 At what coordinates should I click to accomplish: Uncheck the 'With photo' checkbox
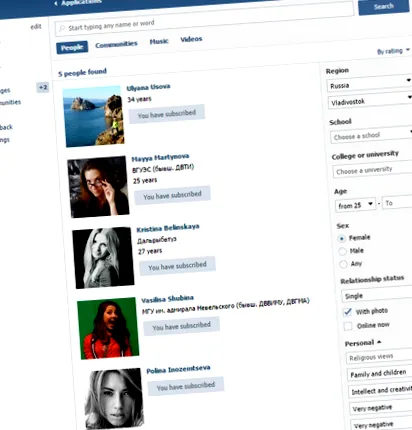coord(347,312)
